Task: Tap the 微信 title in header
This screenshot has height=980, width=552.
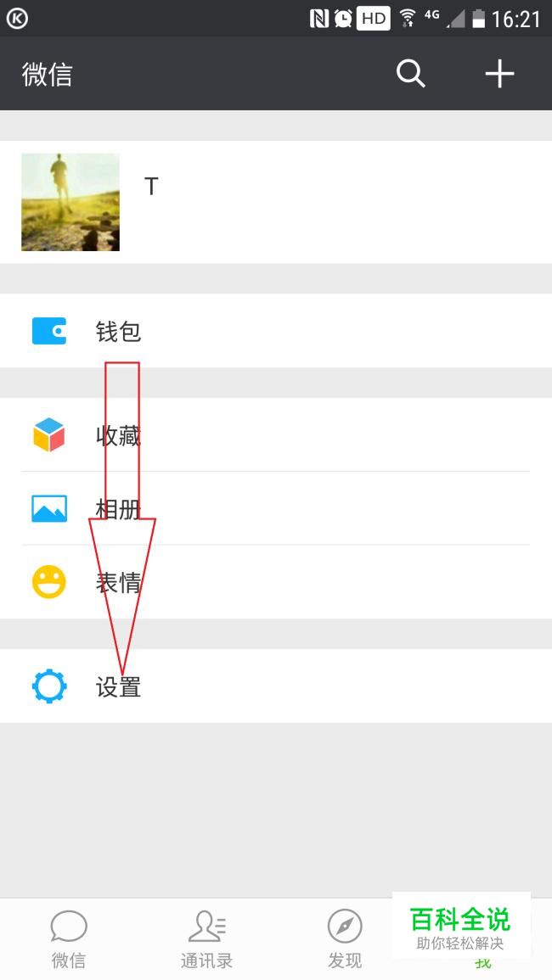Action: (47, 75)
